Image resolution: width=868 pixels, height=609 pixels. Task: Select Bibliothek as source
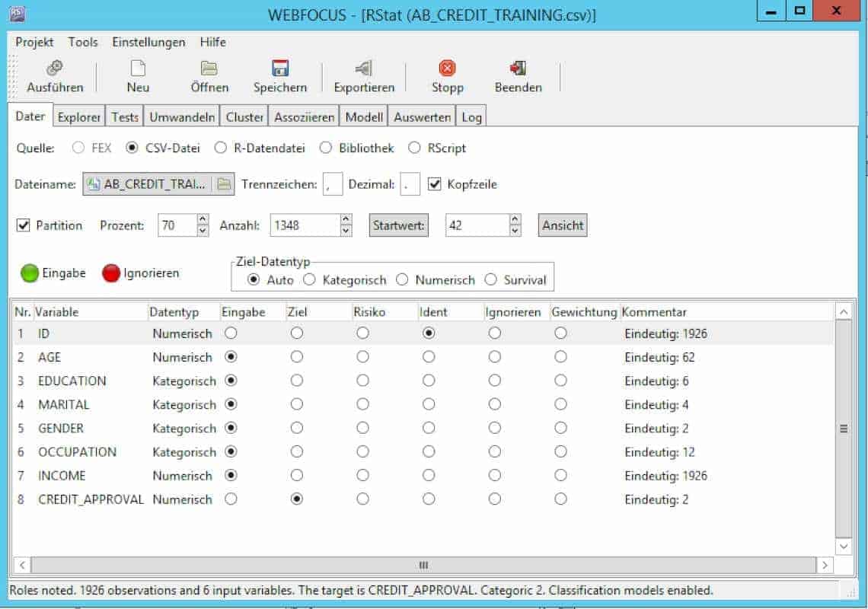click(326, 148)
